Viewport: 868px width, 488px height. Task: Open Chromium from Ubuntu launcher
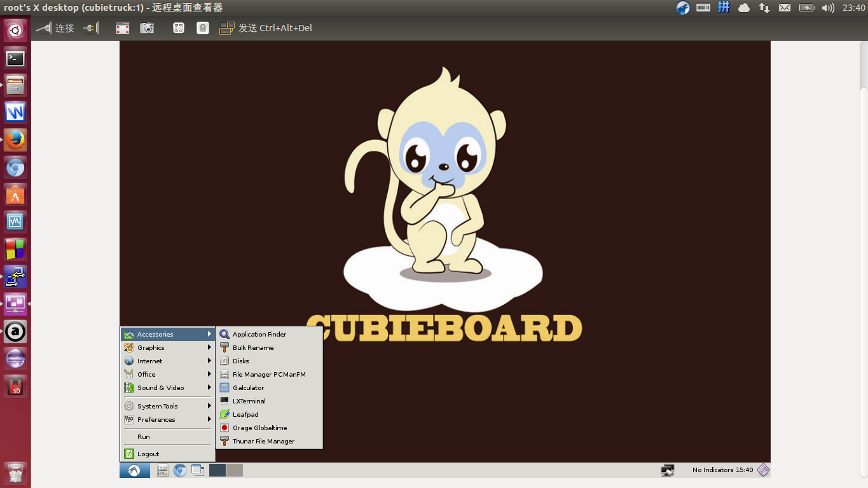15,167
